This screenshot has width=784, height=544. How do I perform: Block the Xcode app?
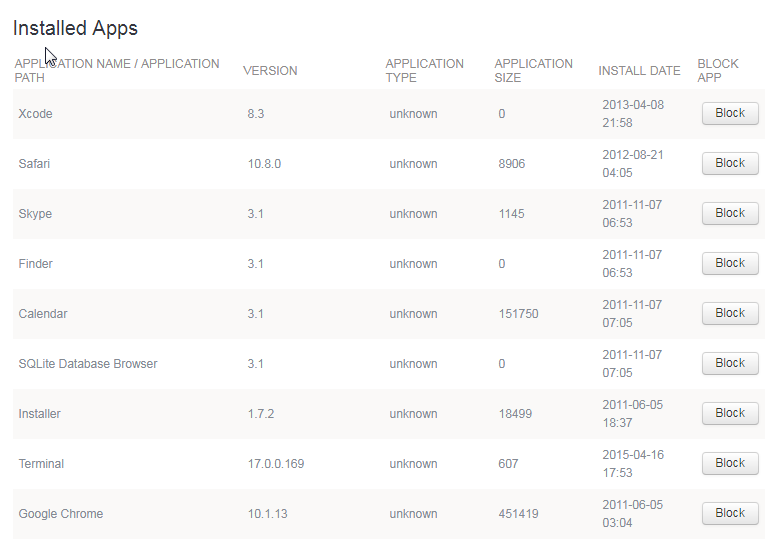pos(730,114)
